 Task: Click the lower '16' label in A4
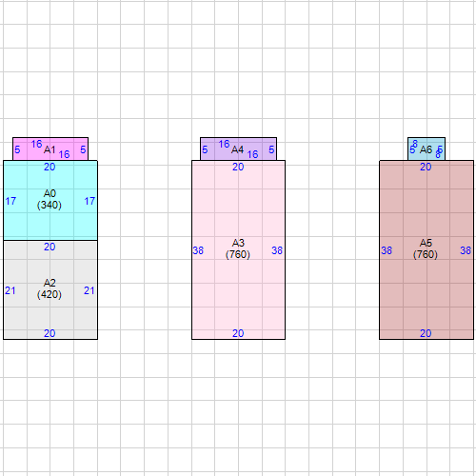[252, 154]
